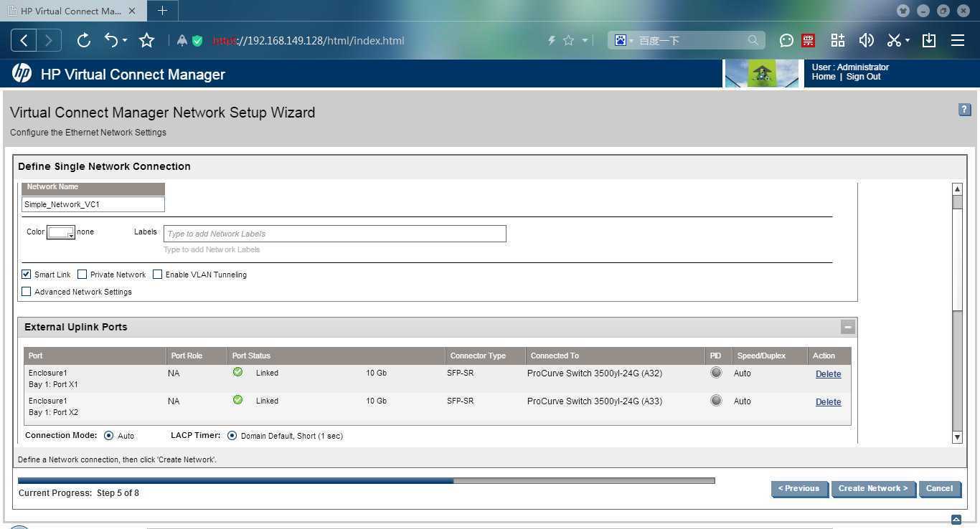Open the scissors tool dropdown arrow
Viewport: 980px width, 529px height.
click(x=908, y=41)
